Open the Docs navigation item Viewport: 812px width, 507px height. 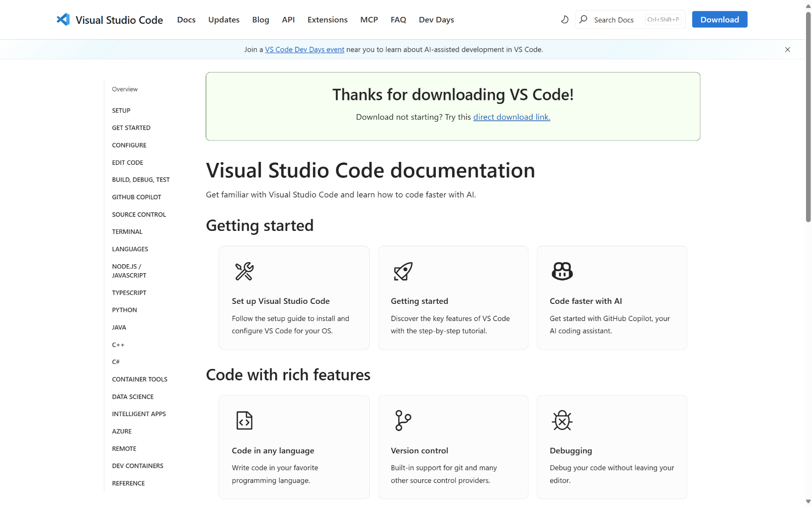pos(186,20)
